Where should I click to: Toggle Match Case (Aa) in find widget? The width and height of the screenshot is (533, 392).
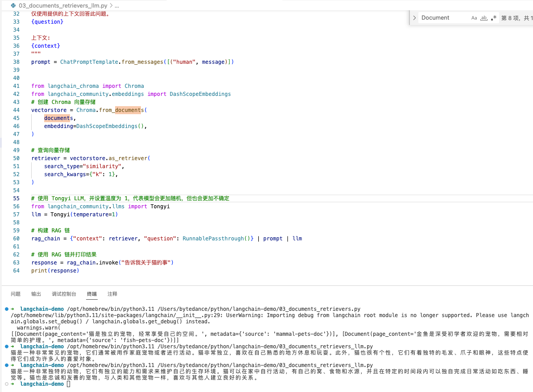pos(474,18)
